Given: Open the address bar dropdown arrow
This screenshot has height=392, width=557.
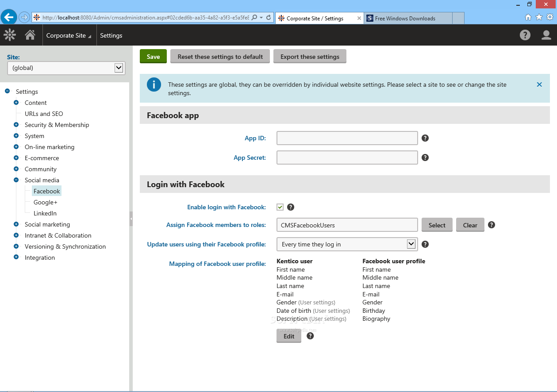Looking at the screenshot, I should point(261,18).
